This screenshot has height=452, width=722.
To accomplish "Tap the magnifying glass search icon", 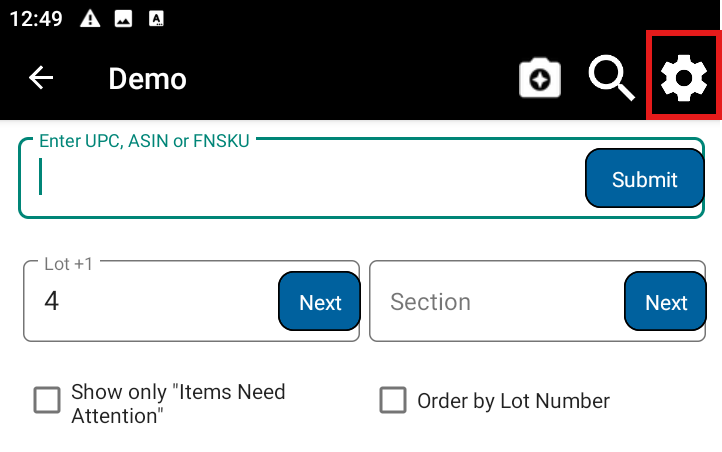I will (x=611, y=79).
